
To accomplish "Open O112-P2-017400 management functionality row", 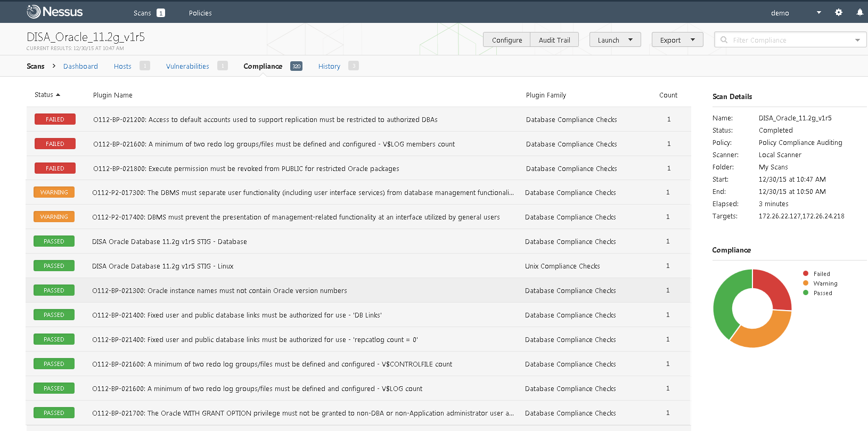I will (x=358, y=217).
